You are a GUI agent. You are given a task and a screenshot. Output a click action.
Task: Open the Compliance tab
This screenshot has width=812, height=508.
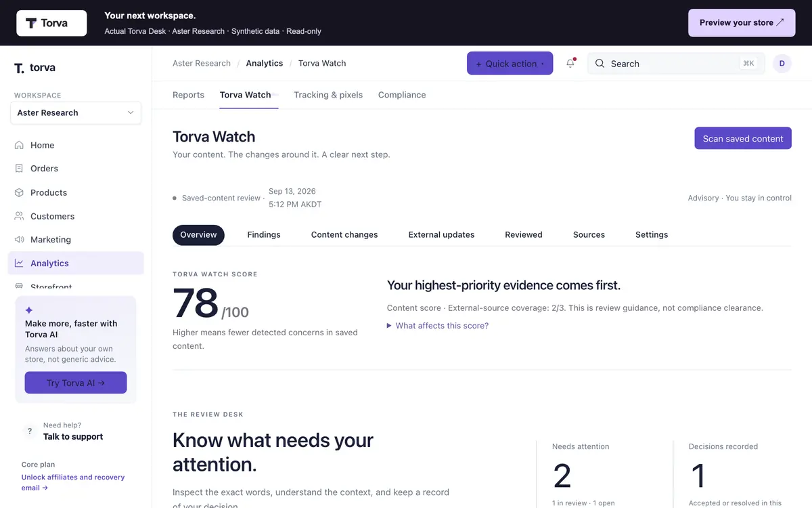(x=402, y=95)
